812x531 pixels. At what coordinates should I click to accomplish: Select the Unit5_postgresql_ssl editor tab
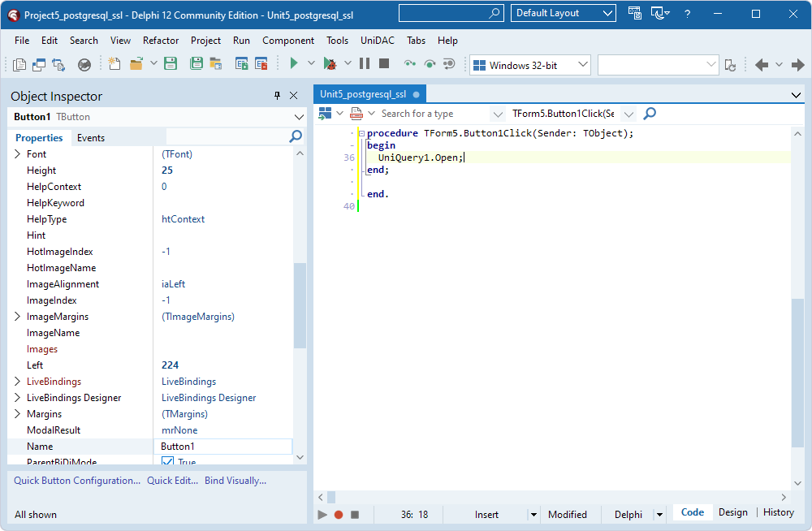pos(369,94)
